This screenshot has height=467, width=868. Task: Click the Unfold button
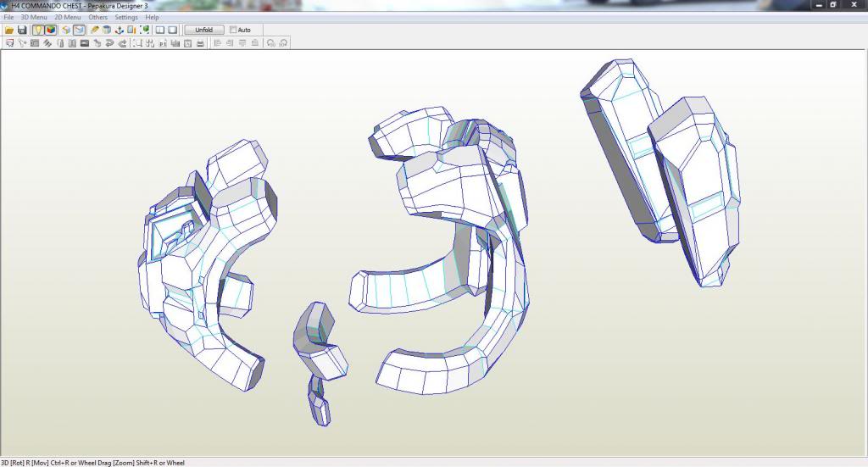pos(203,30)
